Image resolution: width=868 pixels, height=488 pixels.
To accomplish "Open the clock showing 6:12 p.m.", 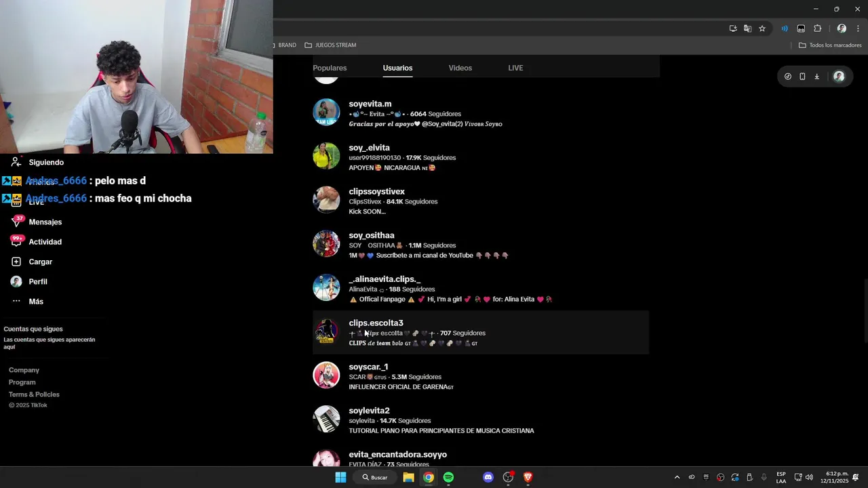I will click(x=835, y=477).
